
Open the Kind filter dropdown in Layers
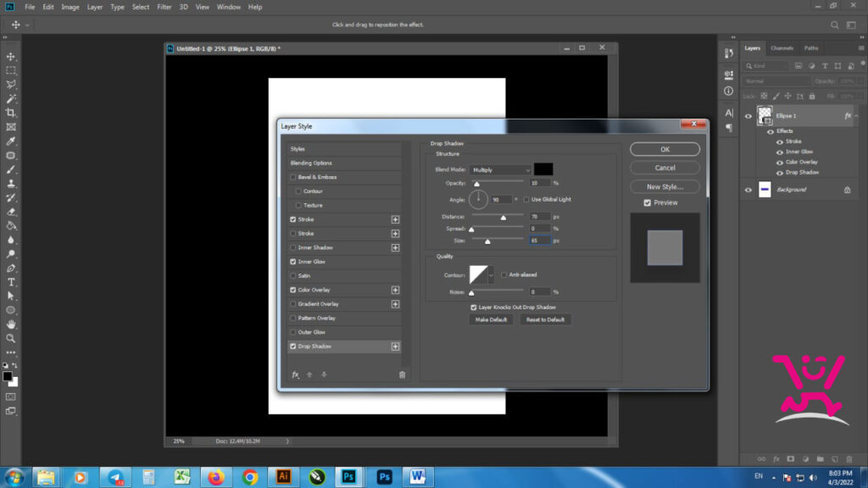[x=766, y=66]
